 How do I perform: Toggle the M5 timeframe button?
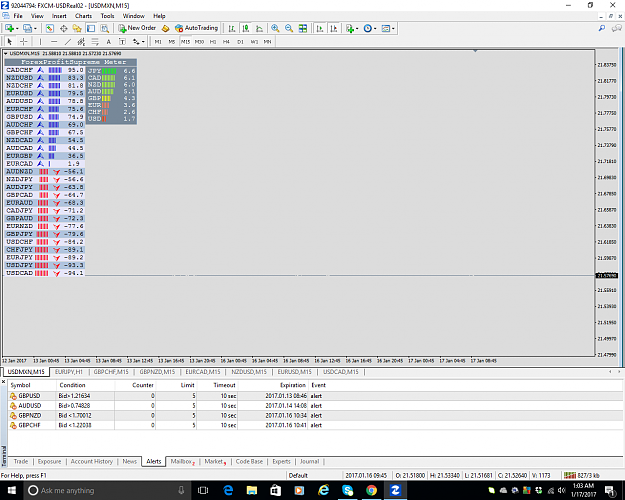click(x=172, y=41)
